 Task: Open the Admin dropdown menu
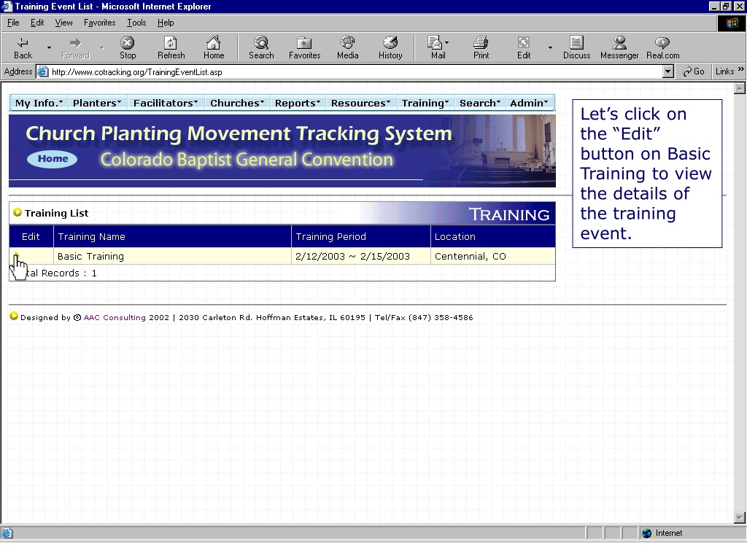coord(530,103)
